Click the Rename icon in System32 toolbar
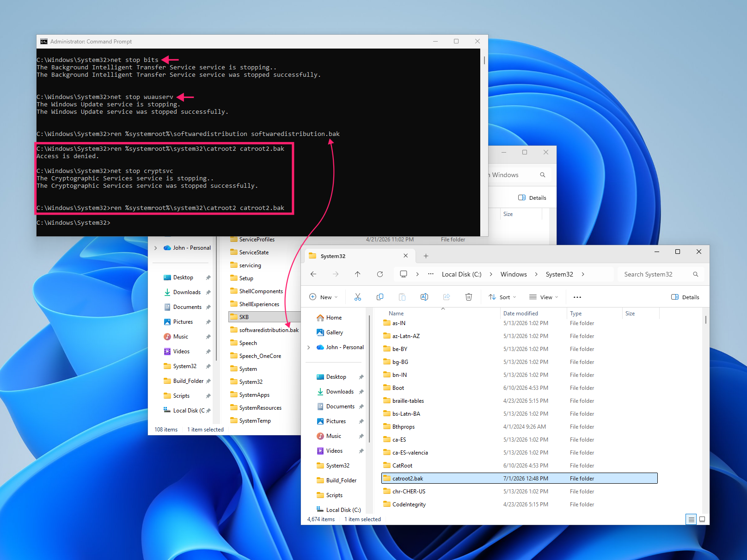The height and width of the screenshot is (560, 747). pos(424,297)
